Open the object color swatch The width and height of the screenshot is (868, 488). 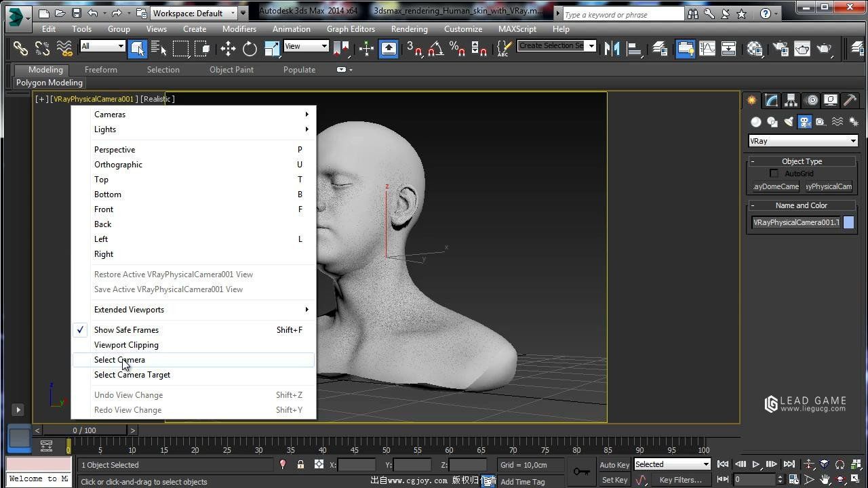pos(848,222)
